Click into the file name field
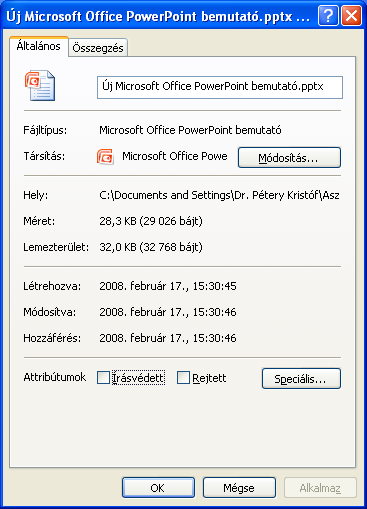This screenshot has width=367, height=509. (x=220, y=87)
